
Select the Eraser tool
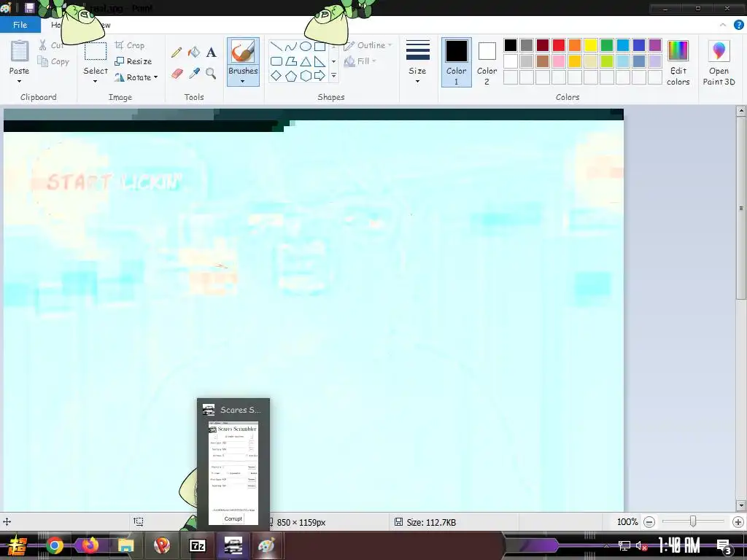177,74
